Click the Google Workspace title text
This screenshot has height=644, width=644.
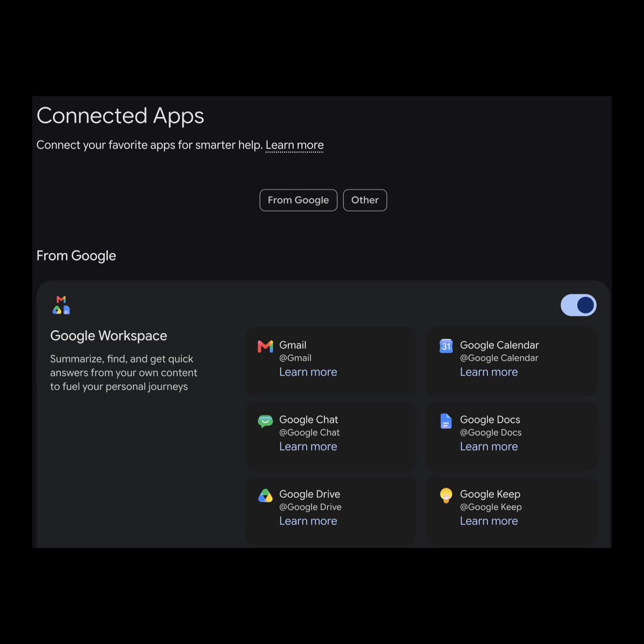109,336
